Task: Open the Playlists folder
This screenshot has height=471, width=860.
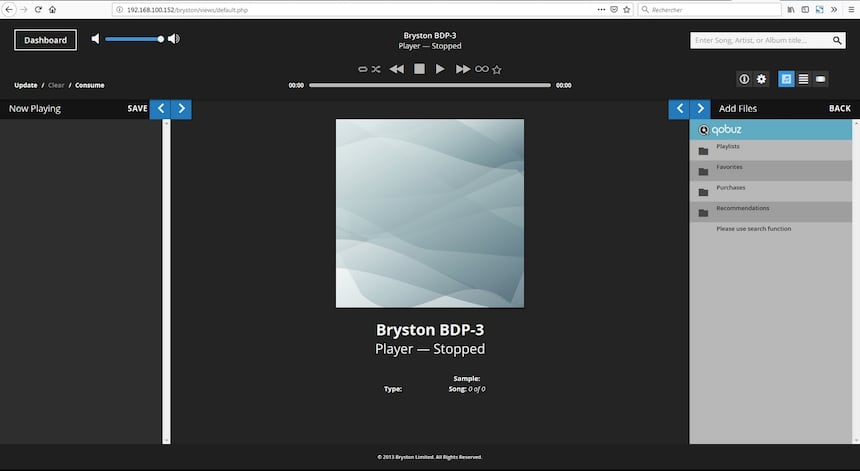Action: point(771,150)
